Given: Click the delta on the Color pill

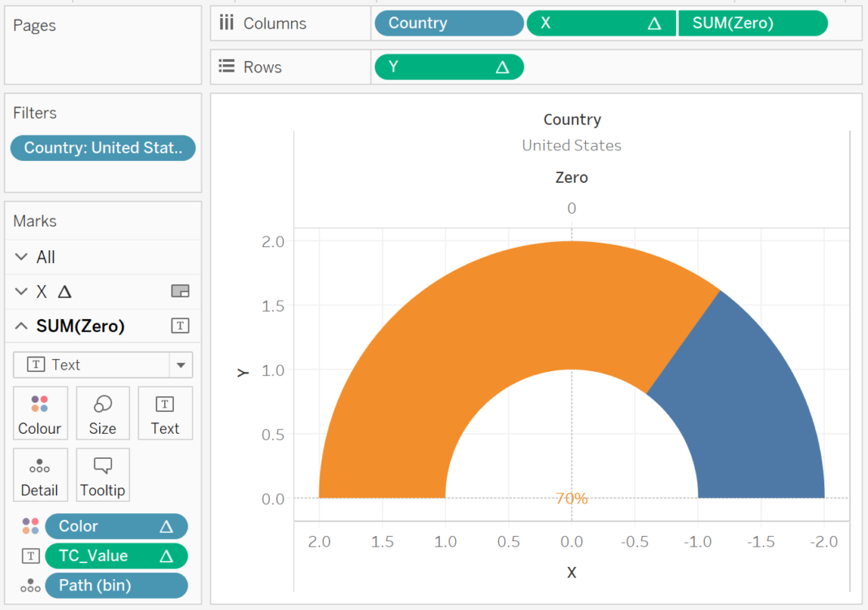Looking at the screenshot, I should pyautogui.click(x=166, y=526).
